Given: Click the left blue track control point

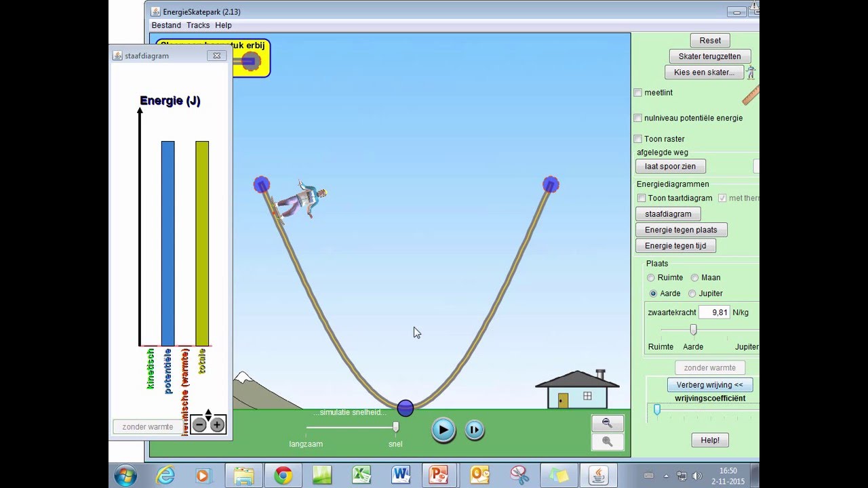Looking at the screenshot, I should point(262,184).
